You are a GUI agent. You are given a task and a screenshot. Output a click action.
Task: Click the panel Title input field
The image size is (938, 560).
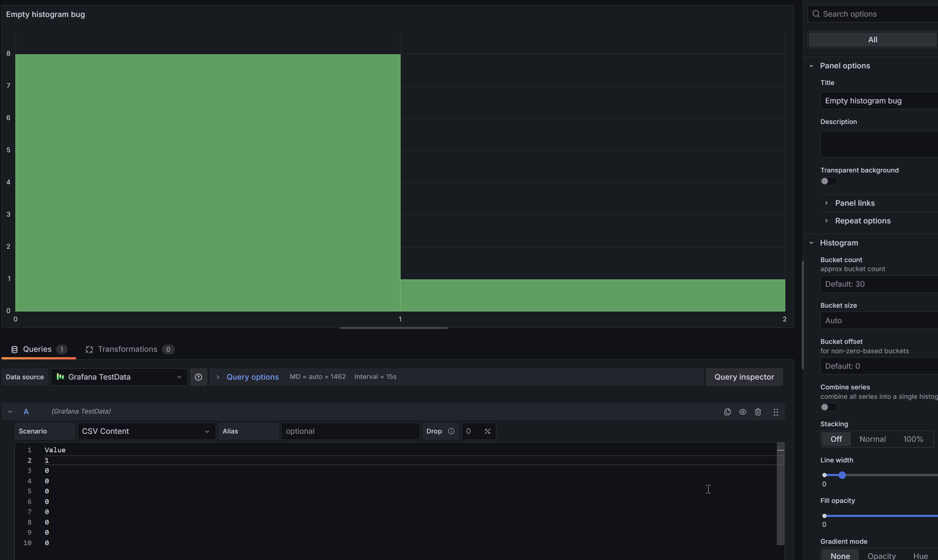(x=879, y=101)
